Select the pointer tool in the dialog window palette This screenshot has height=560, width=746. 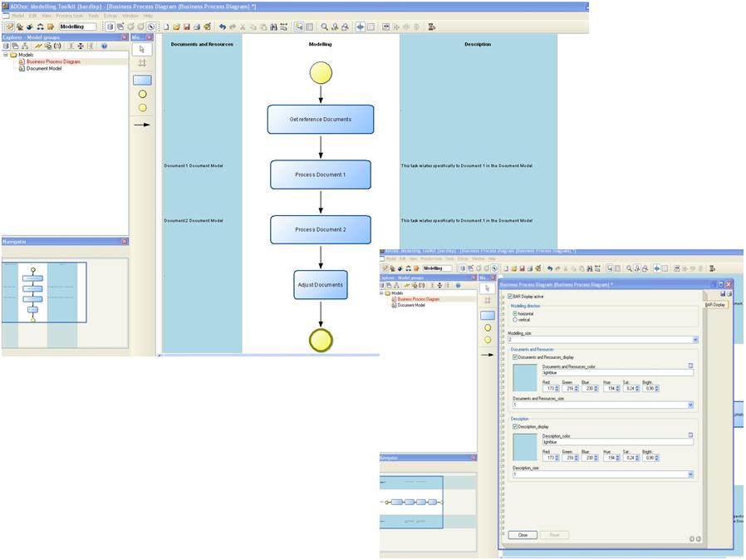(x=487, y=288)
